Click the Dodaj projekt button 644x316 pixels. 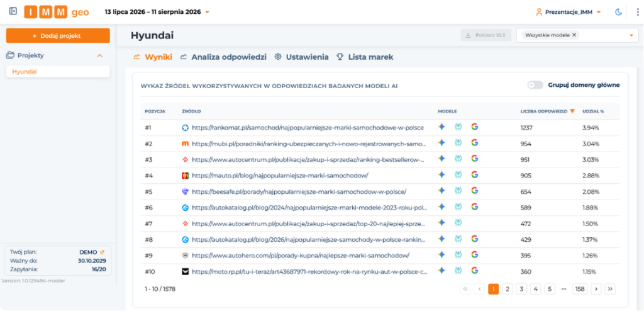[x=58, y=36]
